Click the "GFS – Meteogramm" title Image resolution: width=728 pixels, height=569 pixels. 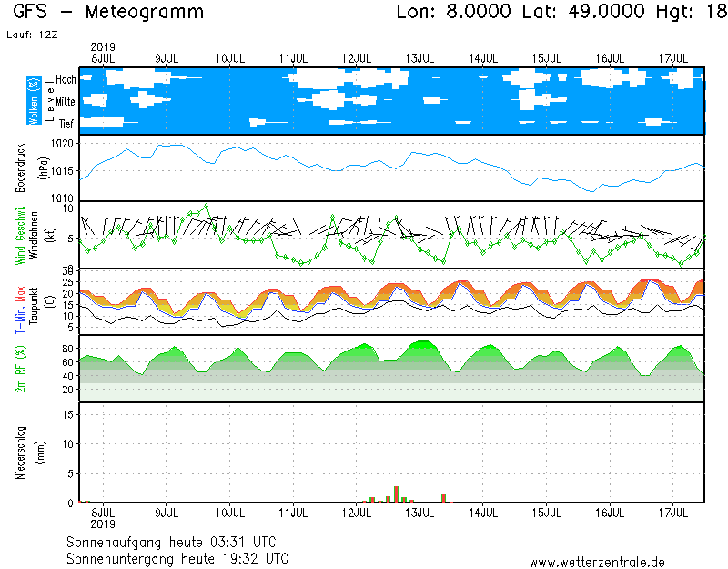point(108,12)
